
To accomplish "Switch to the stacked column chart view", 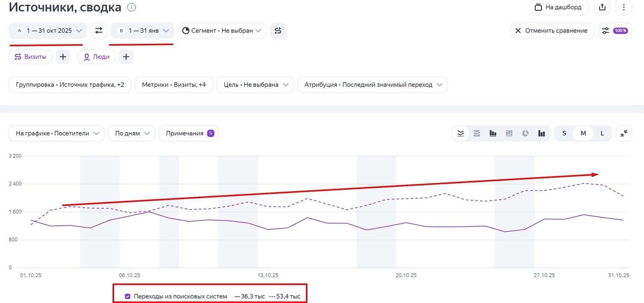I will click(509, 133).
